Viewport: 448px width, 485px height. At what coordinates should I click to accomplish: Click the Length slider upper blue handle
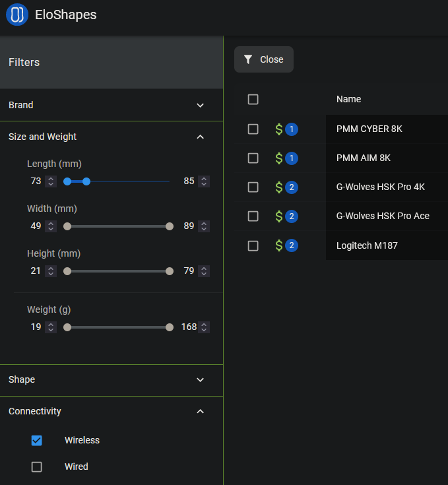click(x=86, y=181)
